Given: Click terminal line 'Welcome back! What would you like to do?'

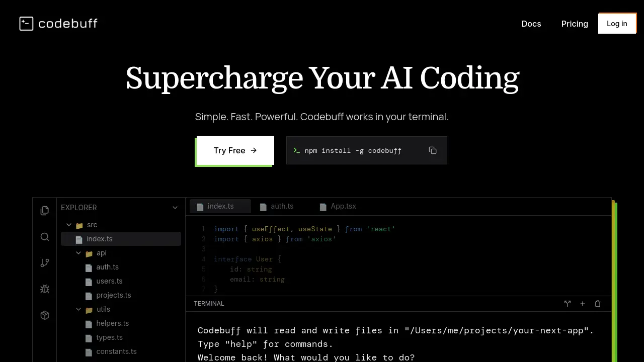Looking at the screenshot, I should coord(306,357).
